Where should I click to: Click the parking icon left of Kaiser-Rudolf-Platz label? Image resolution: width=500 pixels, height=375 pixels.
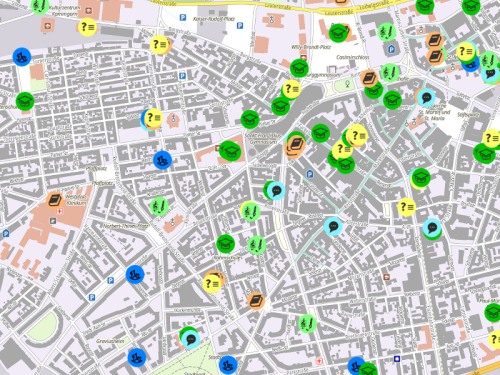click(183, 17)
